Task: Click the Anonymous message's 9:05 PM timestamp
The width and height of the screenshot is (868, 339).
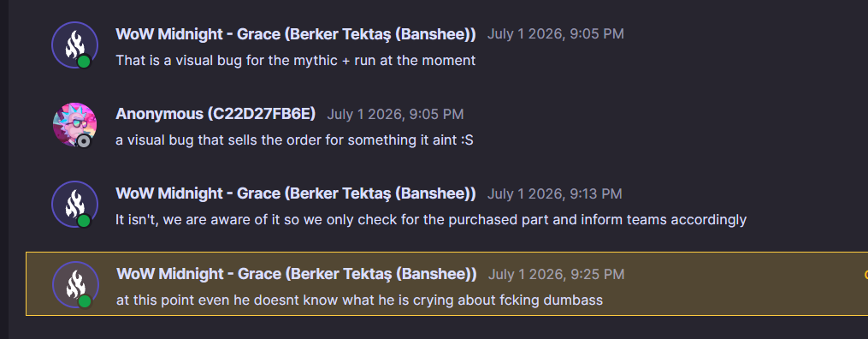Action: pyautogui.click(x=395, y=115)
